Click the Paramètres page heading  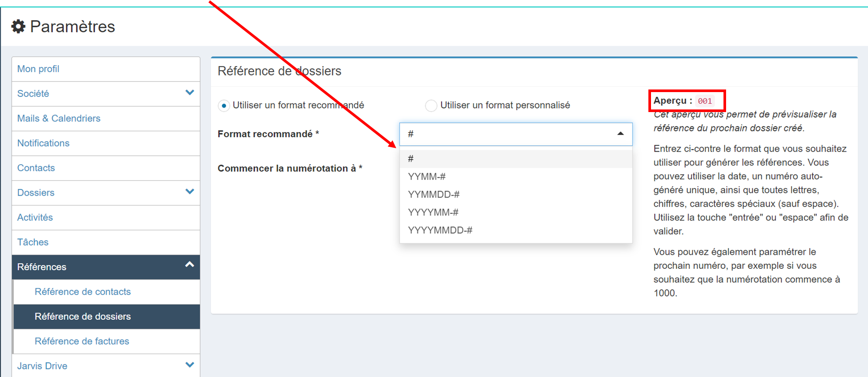click(72, 26)
